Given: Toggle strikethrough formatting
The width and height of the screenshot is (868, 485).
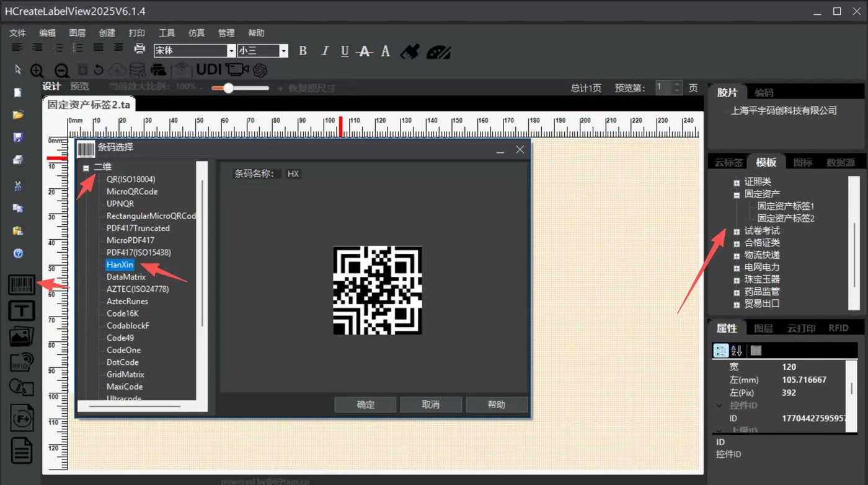Looking at the screenshot, I should click(x=365, y=51).
